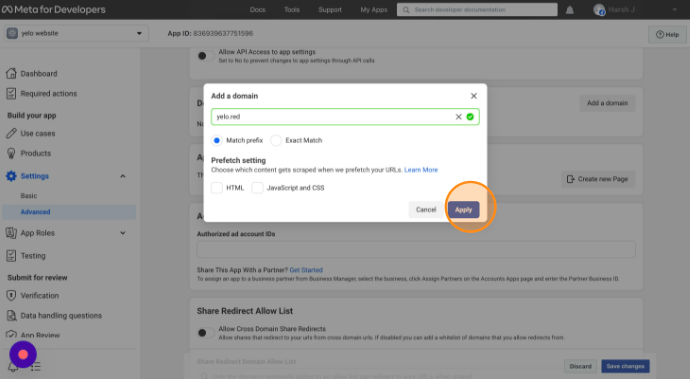Click the Use cases pencil icon
The width and height of the screenshot is (690, 379).
(11, 133)
